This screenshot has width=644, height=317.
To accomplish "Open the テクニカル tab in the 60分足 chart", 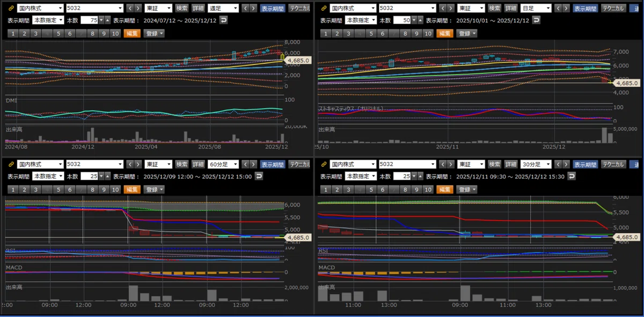I will point(299,165).
